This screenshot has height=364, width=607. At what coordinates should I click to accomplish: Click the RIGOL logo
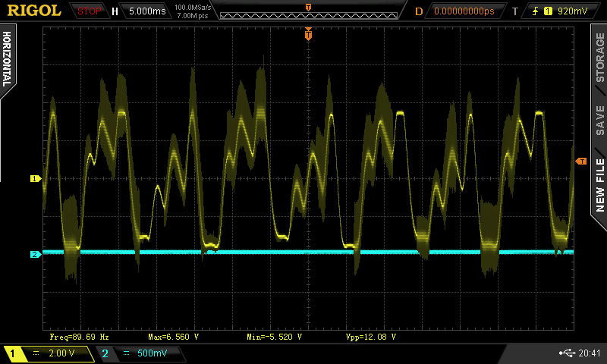click(x=34, y=11)
